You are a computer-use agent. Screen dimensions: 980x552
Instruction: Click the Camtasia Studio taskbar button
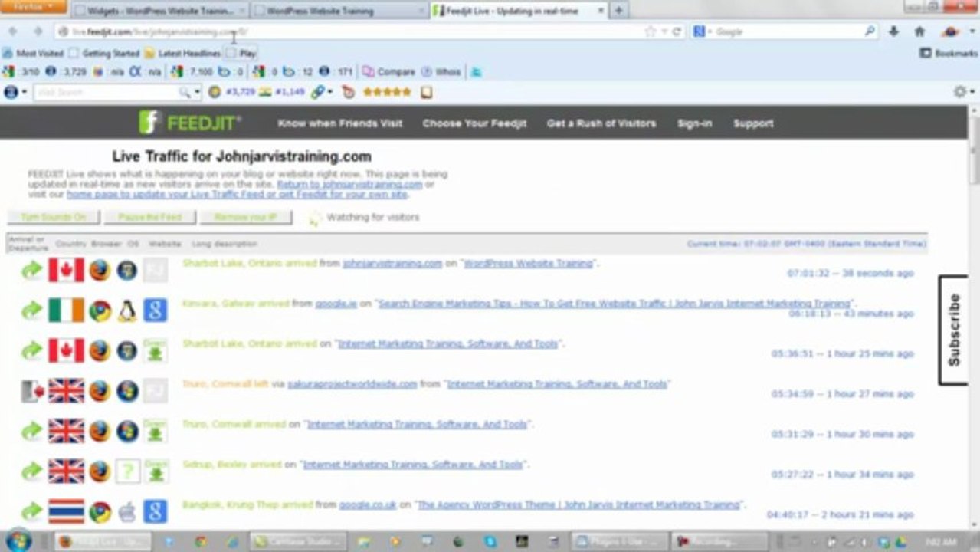[x=297, y=541]
